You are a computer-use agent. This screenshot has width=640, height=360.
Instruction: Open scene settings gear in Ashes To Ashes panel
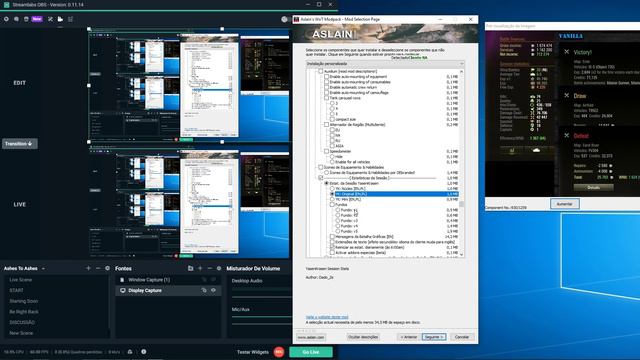click(x=107, y=268)
